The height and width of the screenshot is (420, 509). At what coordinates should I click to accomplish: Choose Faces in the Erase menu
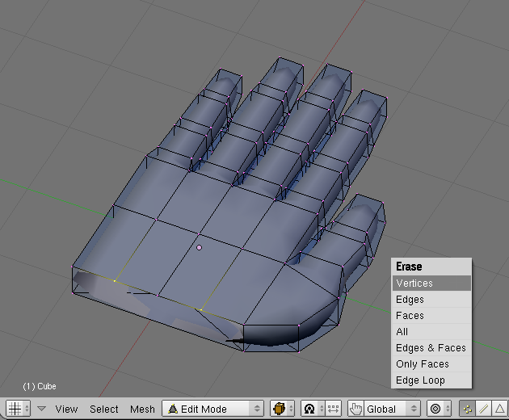(x=431, y=316)
